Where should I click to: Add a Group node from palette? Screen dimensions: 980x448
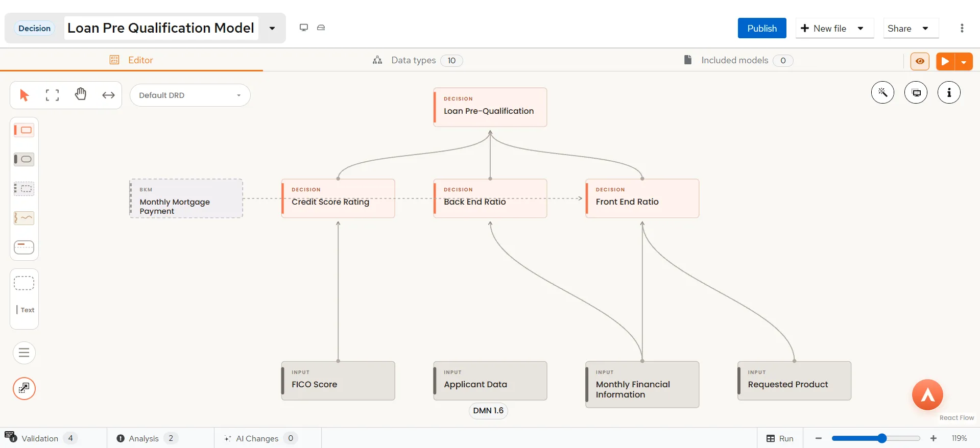coord(24,283)
